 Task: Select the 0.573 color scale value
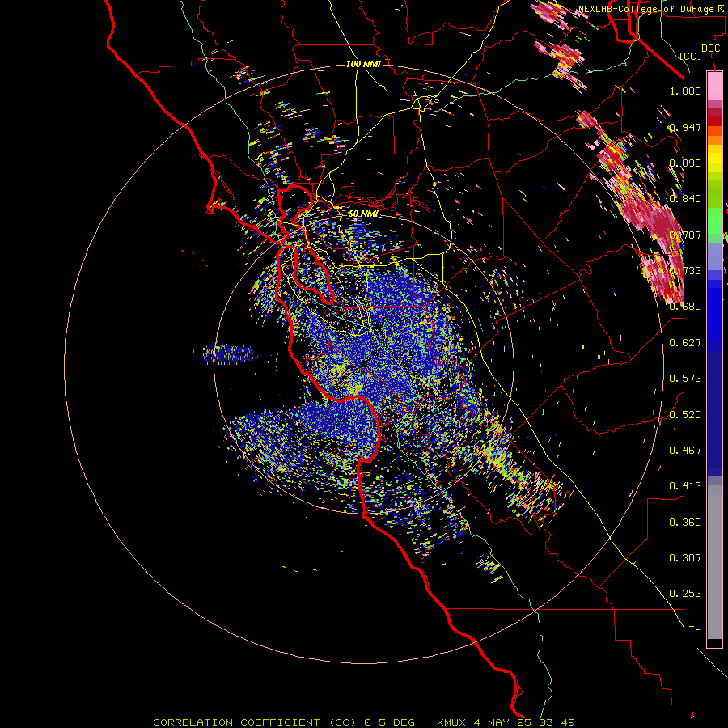click(685, 379)
